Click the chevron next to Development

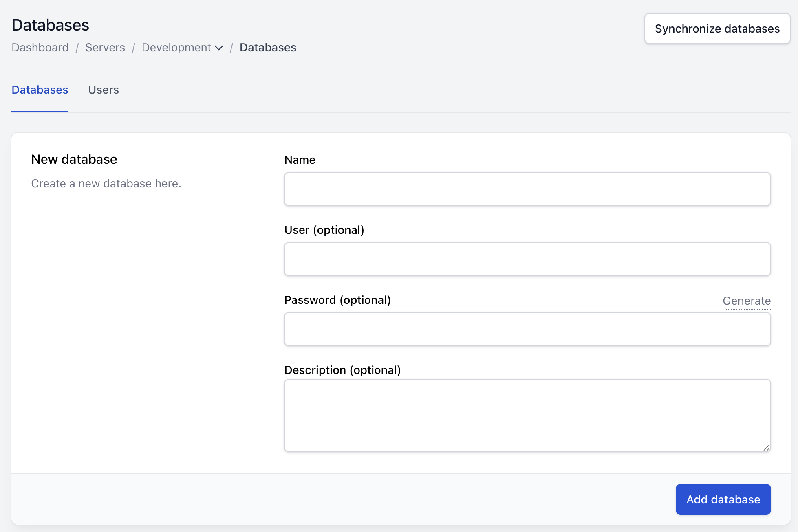[219, 48]
